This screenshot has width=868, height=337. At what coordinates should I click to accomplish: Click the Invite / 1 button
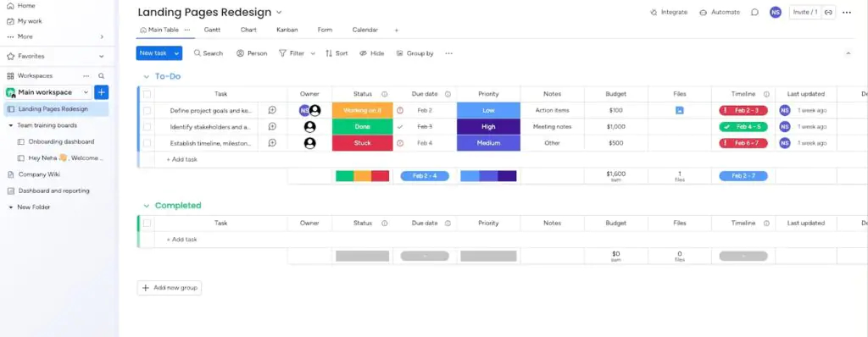[x=805, y=12]
